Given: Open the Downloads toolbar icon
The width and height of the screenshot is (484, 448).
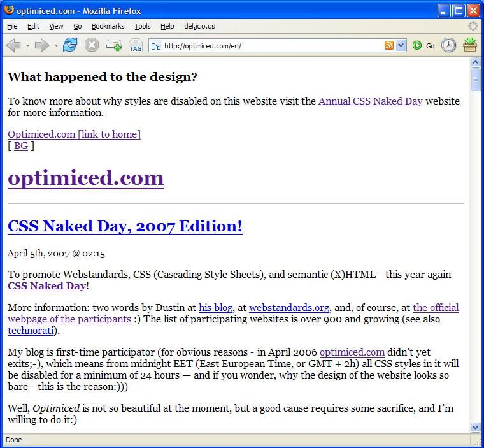Looking at the screenshot, I should 470,45.
